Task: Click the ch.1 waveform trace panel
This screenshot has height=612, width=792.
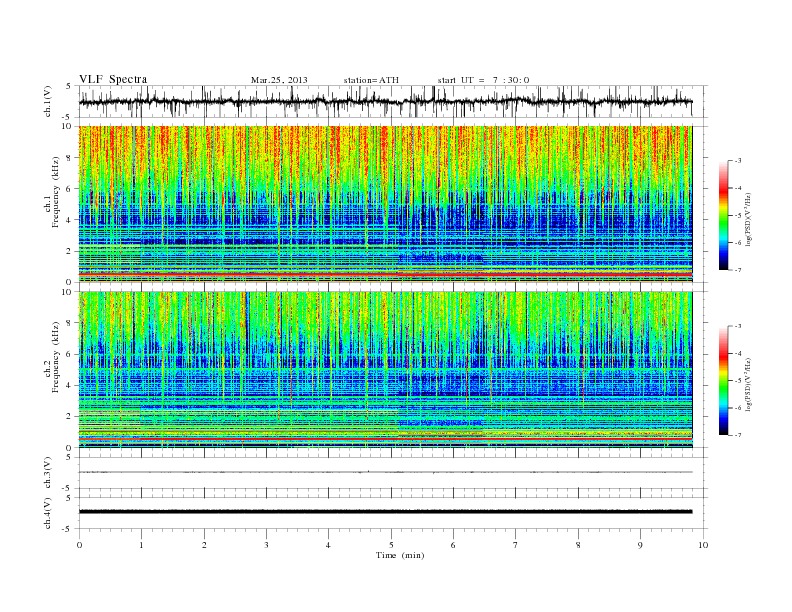Action: point(392,101)
